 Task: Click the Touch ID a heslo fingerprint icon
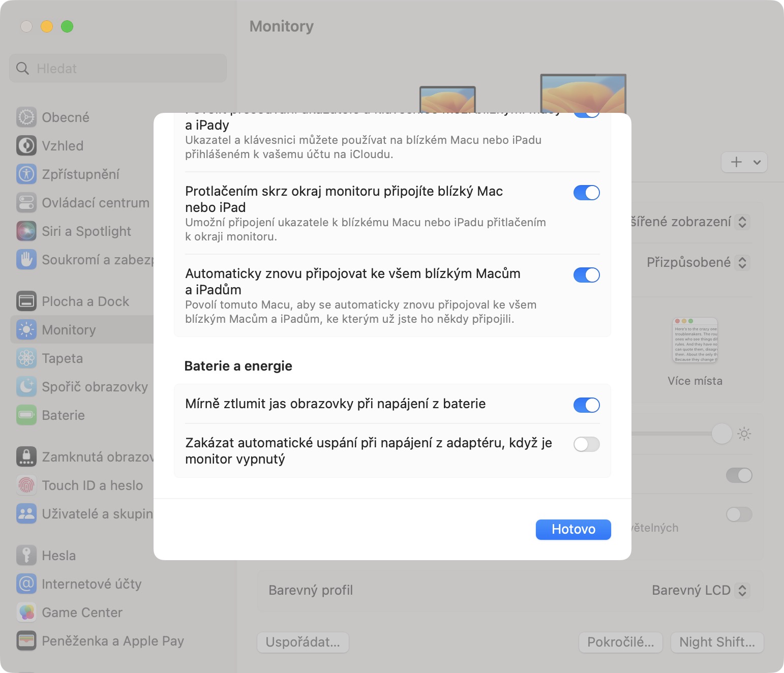pos(26,485)
